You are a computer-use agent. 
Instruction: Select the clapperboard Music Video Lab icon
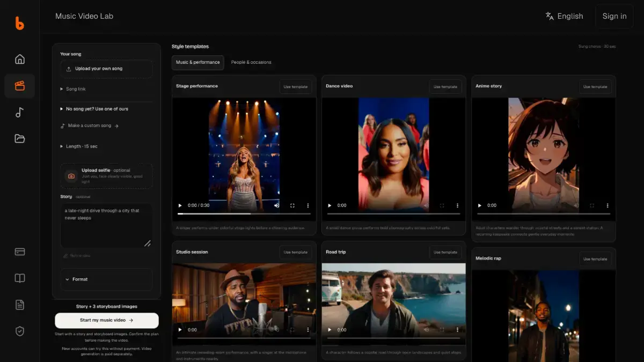tap(20, 86)
